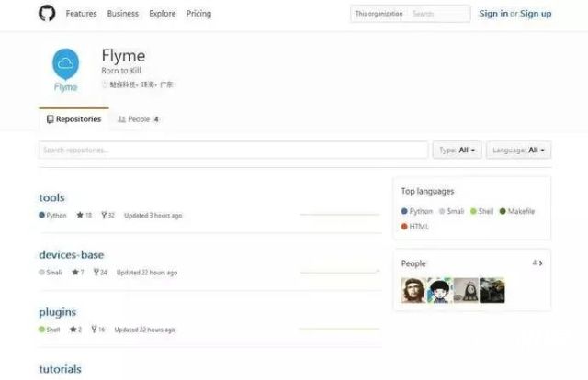Click 'Updated 3 hours ago' on tools

click(x=153, y=216)
